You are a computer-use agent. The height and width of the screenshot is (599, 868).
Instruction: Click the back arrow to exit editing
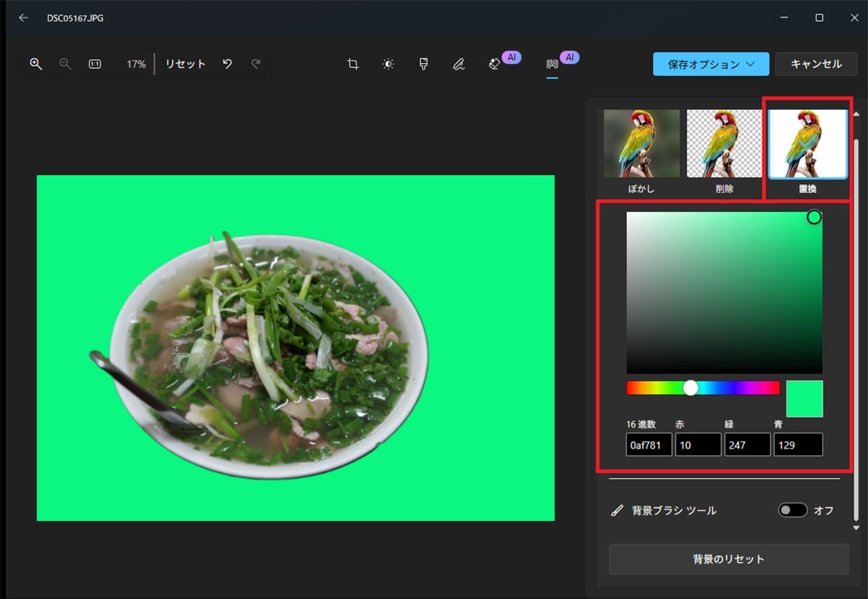(23, 17)
